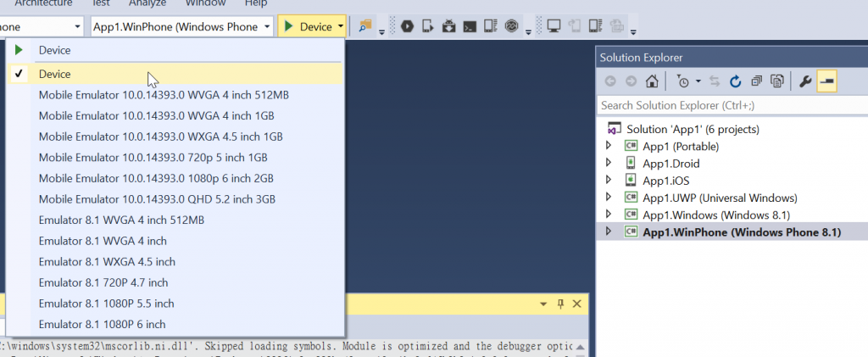This screenshot has width=868, height=357.
Task: Open Xamarin Android toolbar overflow options
Action: click(x=529, y=31)
